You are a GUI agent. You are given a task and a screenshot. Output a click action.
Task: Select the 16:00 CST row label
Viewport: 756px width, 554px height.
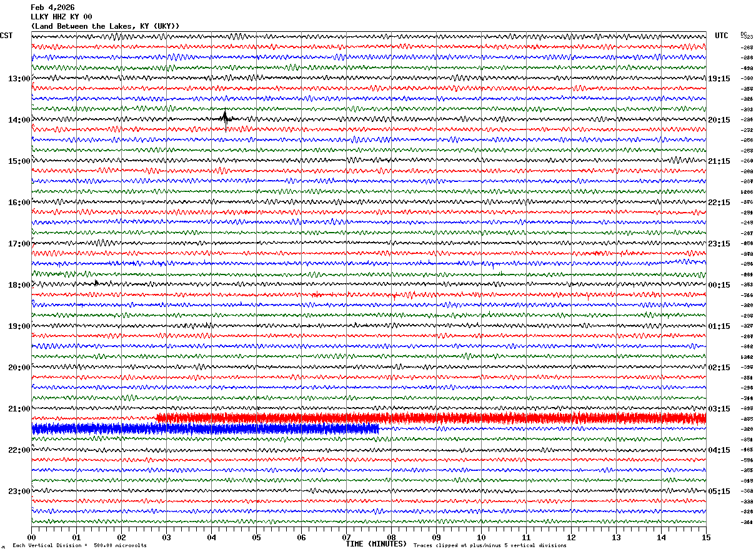19,203
